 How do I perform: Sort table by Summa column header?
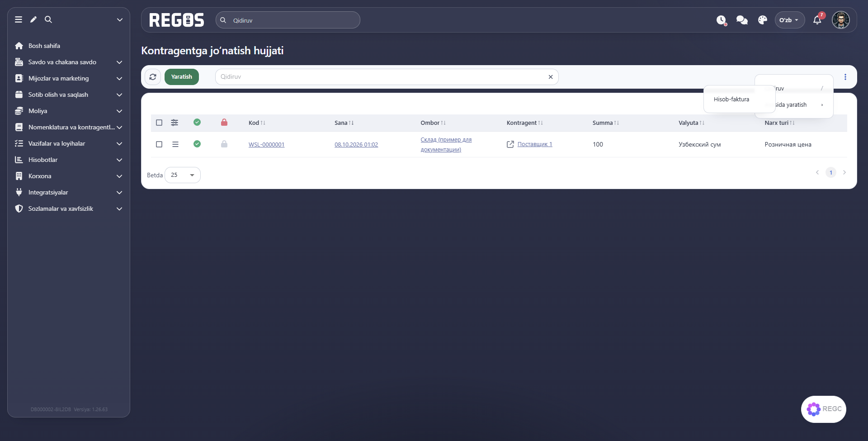click(605, 123)
